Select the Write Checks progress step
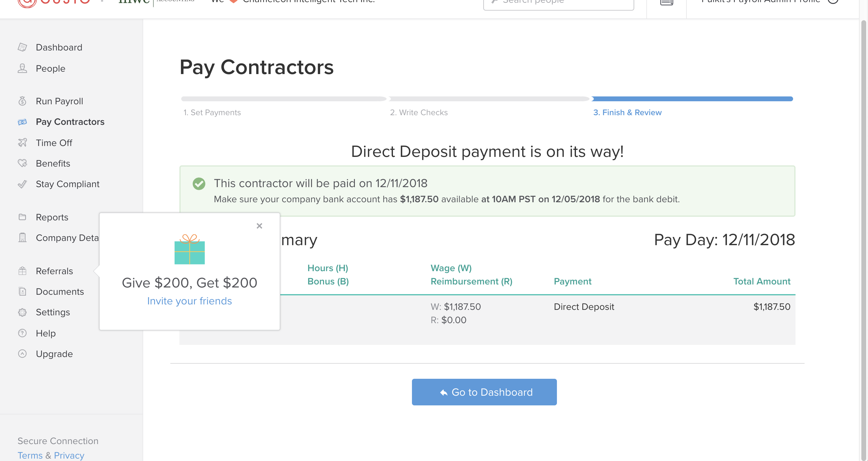Viewport: 868px width, 461px height. tap(419, 112)
